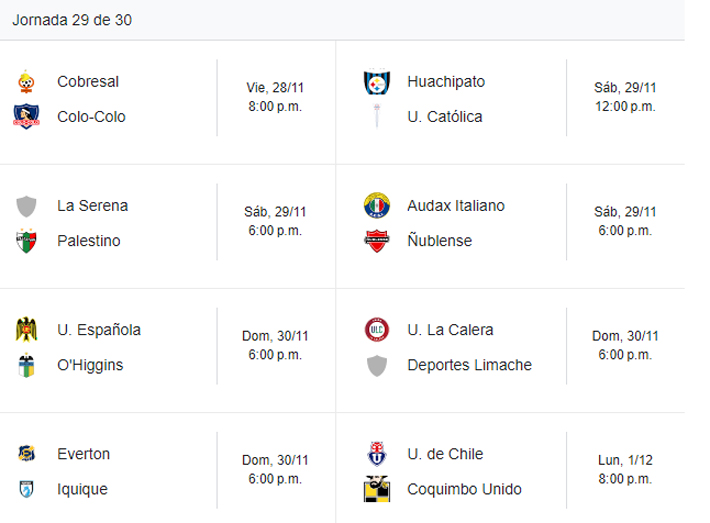Image resolution: width=710 pixels, height=523 pixels.
Task: Click the Audax Italiano team crest
Action: [x=376, y=205]
